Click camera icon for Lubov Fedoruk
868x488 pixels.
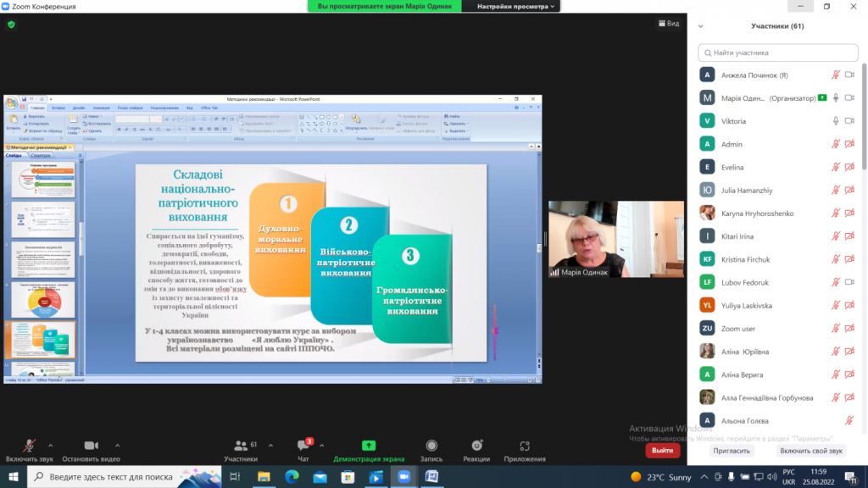click(x=849, y=282)
